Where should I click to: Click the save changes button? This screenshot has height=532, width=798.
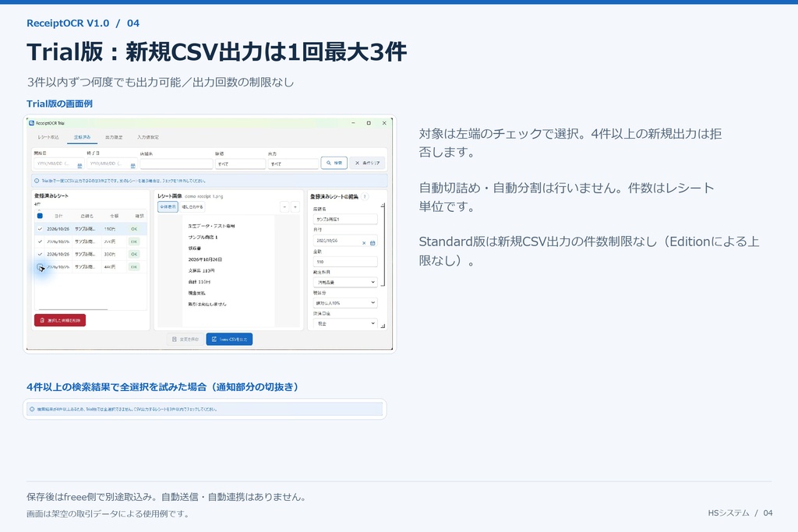(185, 340)
